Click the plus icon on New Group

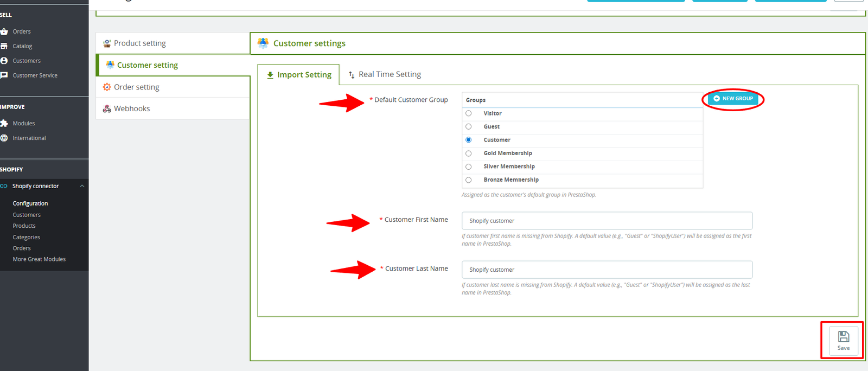pyautogui.click(x=717, y=99)
